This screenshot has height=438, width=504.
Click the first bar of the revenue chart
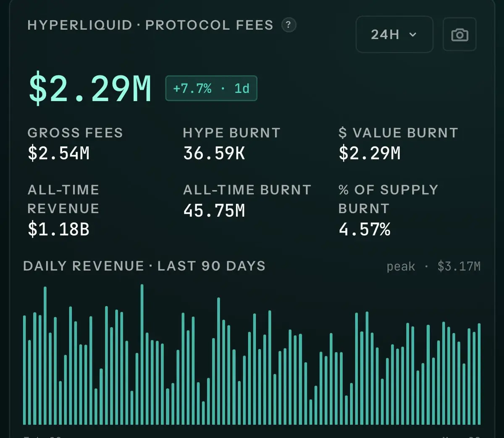coord(24,370)
